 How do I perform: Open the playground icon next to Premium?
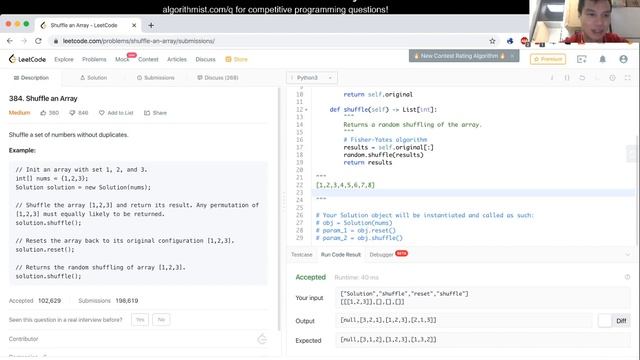(x=582, y=59)
